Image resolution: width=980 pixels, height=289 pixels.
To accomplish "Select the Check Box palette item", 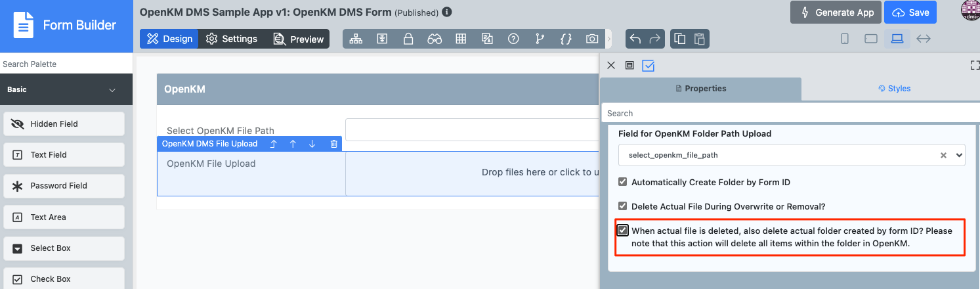I will click(x=64, y=278).
